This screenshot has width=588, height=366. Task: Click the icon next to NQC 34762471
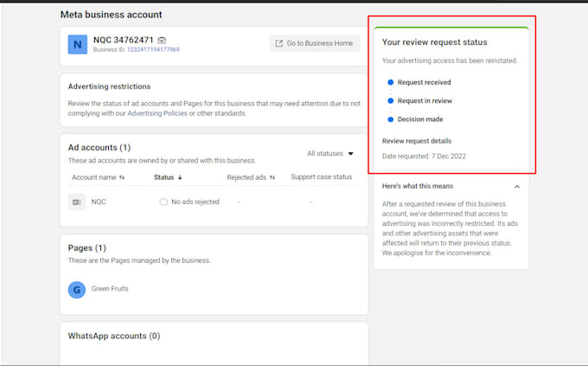[x=162, y=40]
